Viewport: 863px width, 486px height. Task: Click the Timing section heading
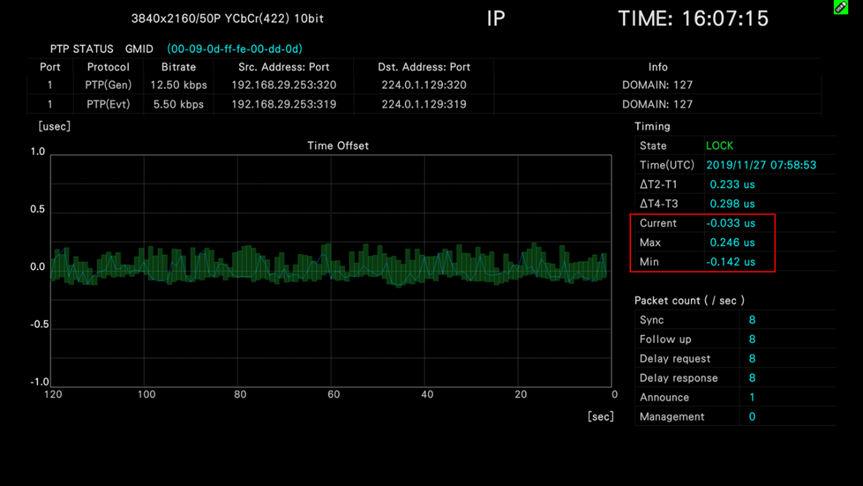(652, 127)
